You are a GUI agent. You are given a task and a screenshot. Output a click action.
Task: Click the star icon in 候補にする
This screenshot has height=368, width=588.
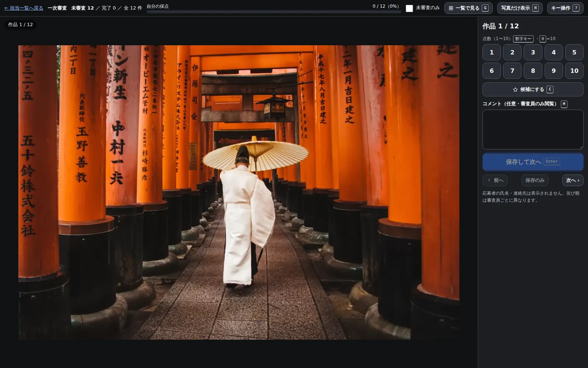click(515, 89)
